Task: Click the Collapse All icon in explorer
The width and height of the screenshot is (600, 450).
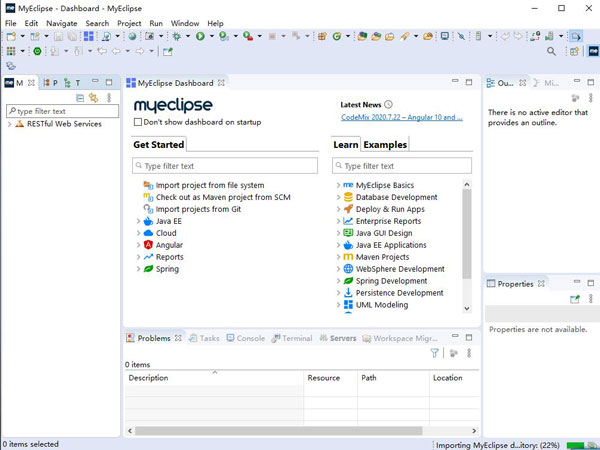Action: point(80,97)
